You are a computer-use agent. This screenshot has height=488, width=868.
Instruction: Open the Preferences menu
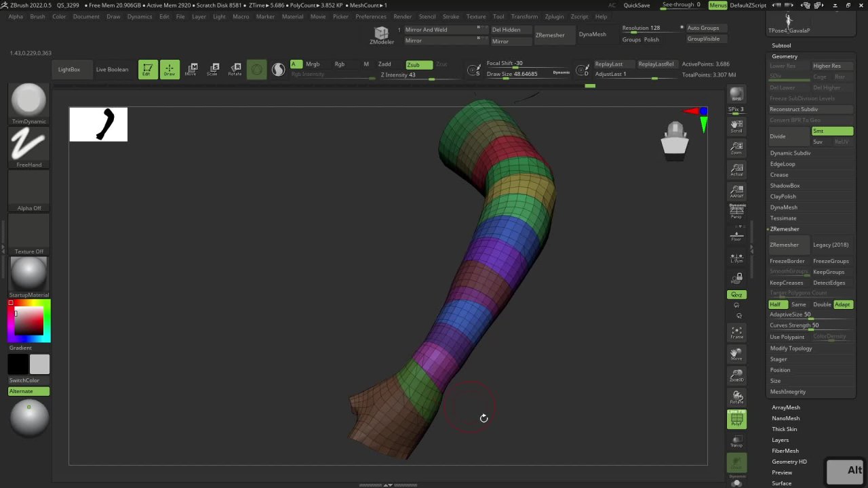(371, 16)
